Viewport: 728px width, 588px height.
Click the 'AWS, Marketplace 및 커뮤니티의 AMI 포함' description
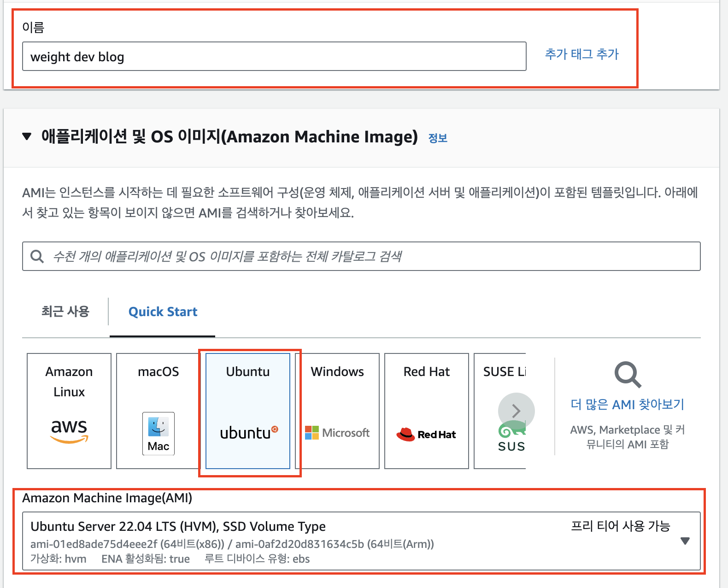[x=628, y=437]
